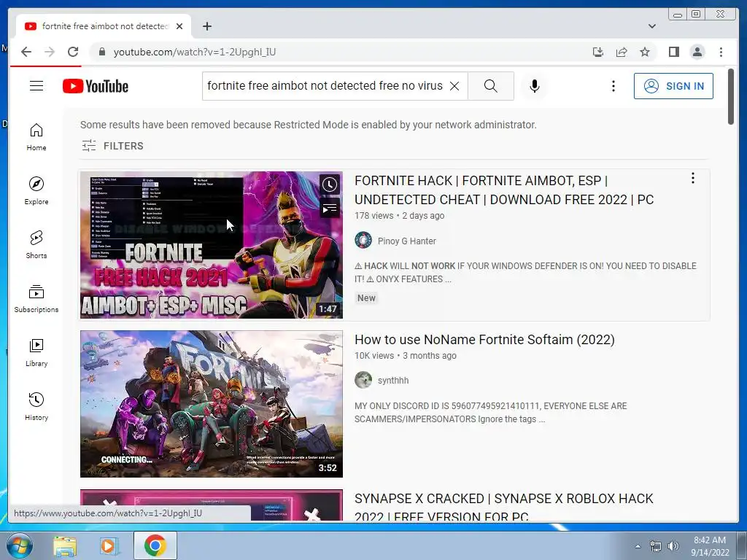
Task: Close the fortnite free aimbot tab
Action: pos(179,26)
